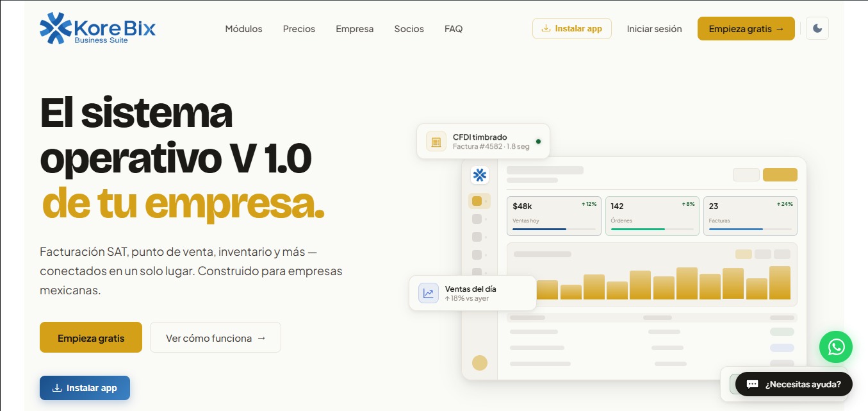
Task: Toggle dark mode with moon icon
Action: (x=817, y=28)
